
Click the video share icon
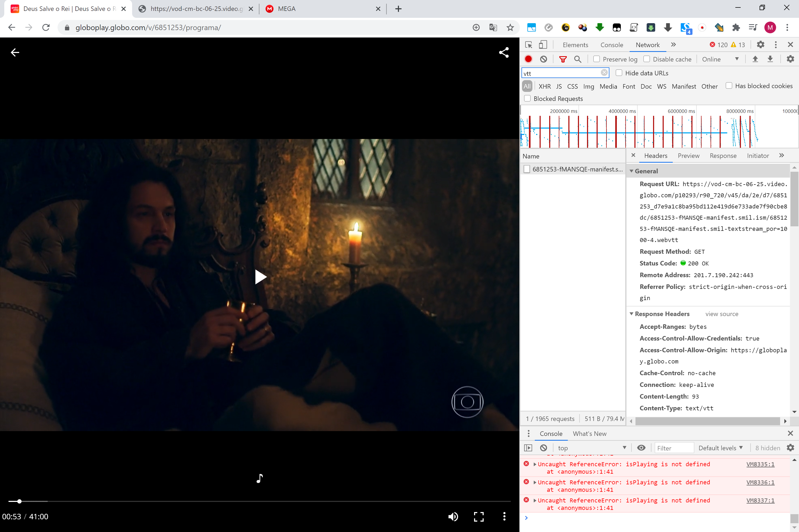point(503,52)
